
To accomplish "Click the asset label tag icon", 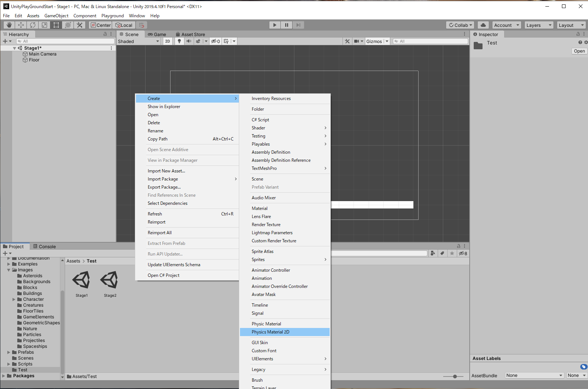I will (x=584, y=367).
